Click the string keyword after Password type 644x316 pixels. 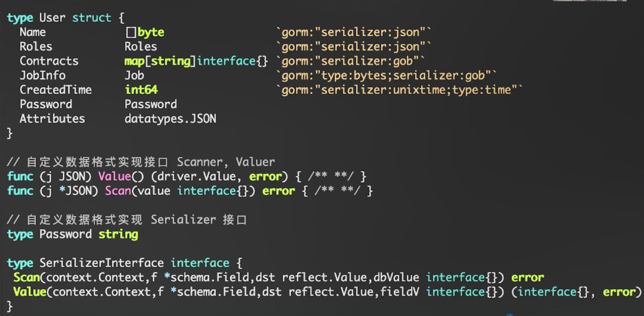(118, 234)
